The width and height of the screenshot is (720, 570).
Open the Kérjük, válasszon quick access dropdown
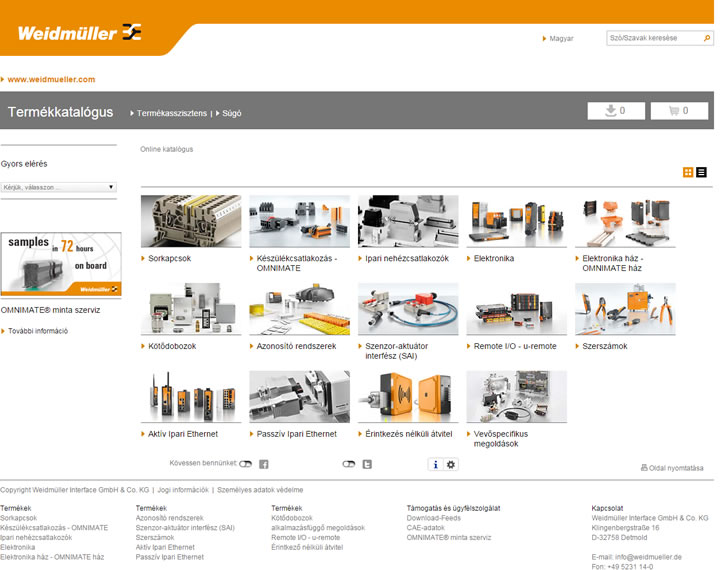(x=59, y=187)
